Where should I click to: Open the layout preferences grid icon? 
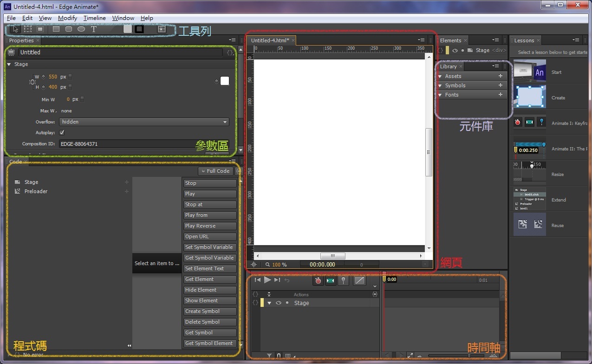162,29
